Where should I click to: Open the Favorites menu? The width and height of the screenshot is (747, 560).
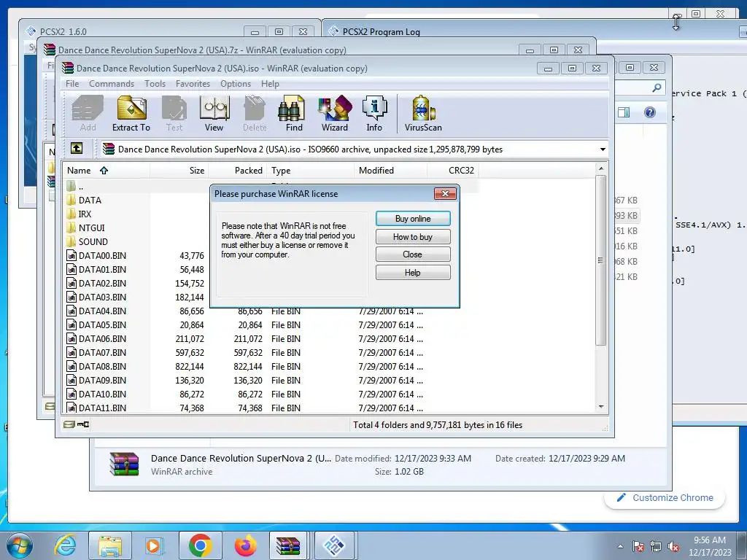pyautogui.click(x=193, y=84)
